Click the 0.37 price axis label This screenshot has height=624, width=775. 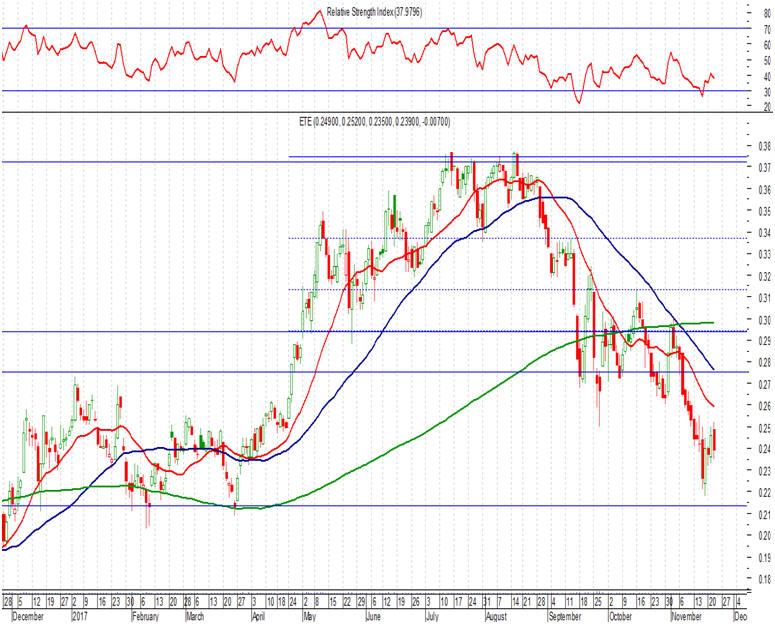pos(765,168)
